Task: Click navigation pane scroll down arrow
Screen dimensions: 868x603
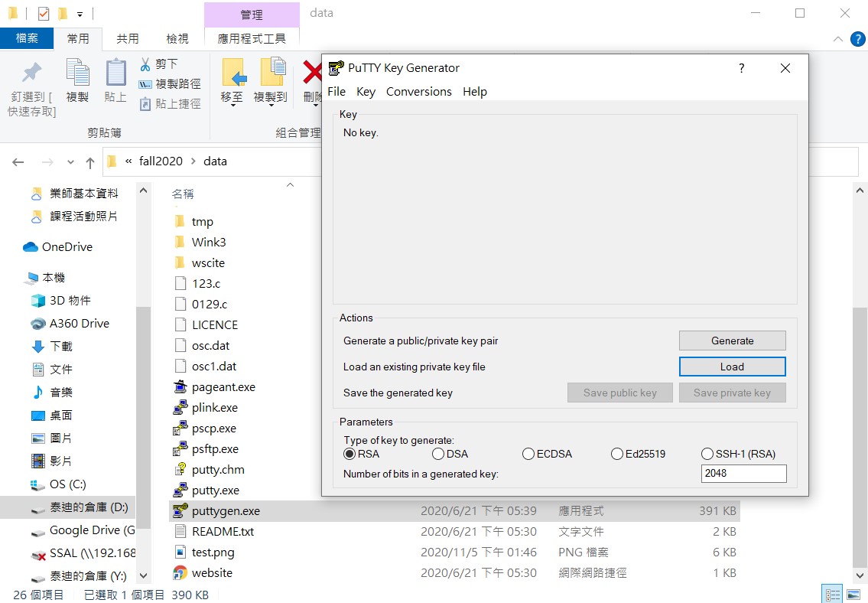Action: 143,576
